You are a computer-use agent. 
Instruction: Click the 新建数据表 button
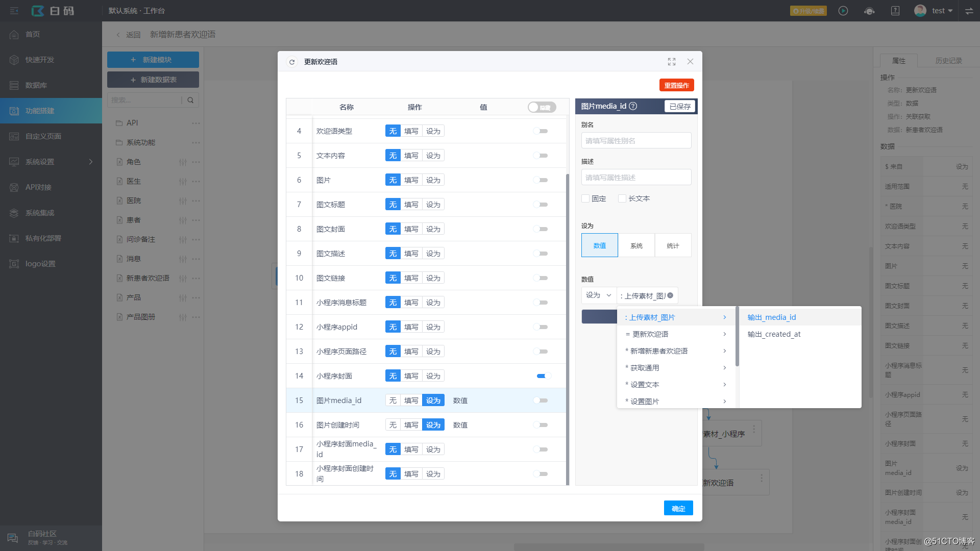(153, 80)
